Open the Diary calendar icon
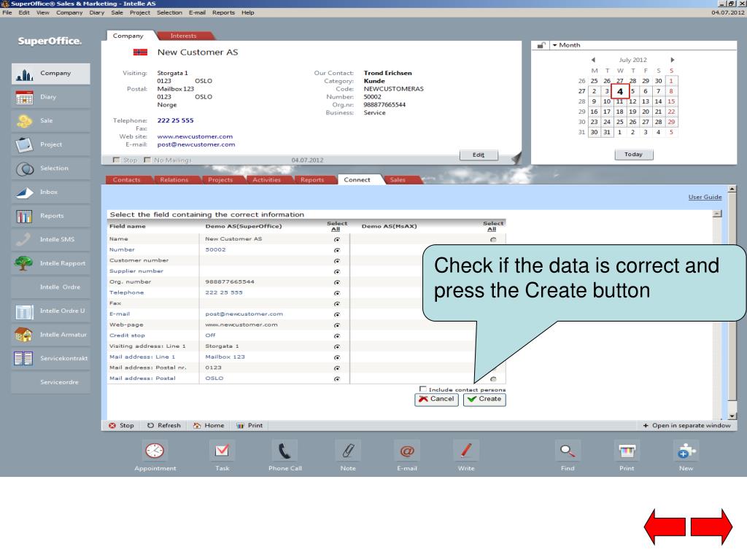This screenshot has width=747, height=560. pyautogui.click(x=24, y=97)
